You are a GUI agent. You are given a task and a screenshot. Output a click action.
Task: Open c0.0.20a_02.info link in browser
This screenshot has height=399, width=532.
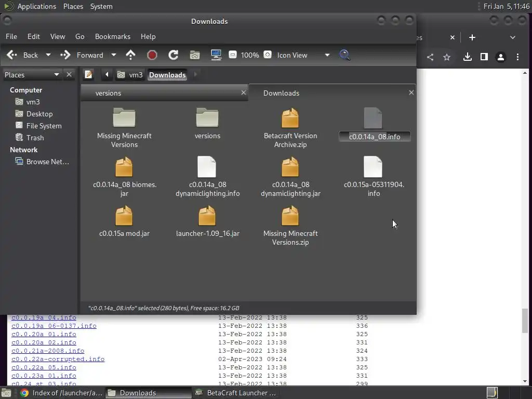(44, 342)
